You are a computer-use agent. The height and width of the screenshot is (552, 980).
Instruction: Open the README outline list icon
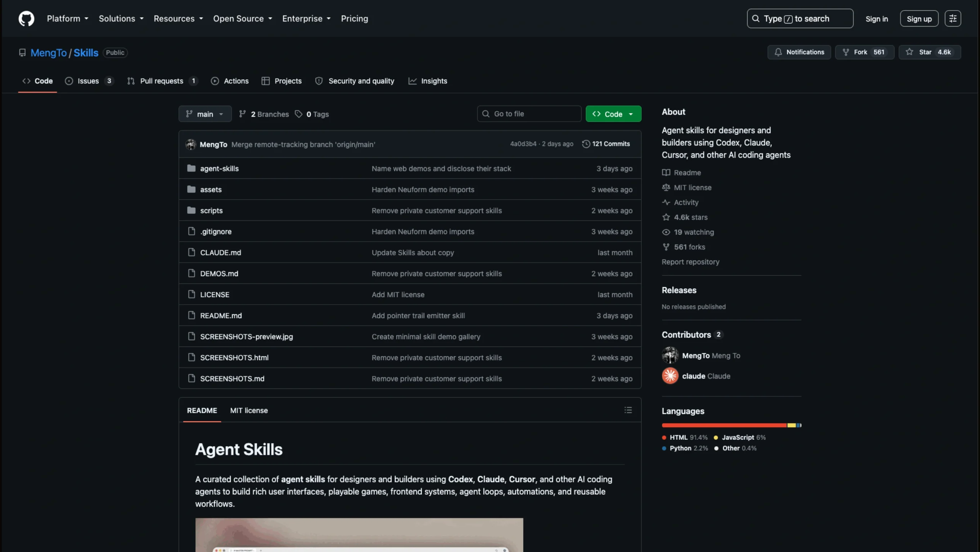click(x=628, y=410)
